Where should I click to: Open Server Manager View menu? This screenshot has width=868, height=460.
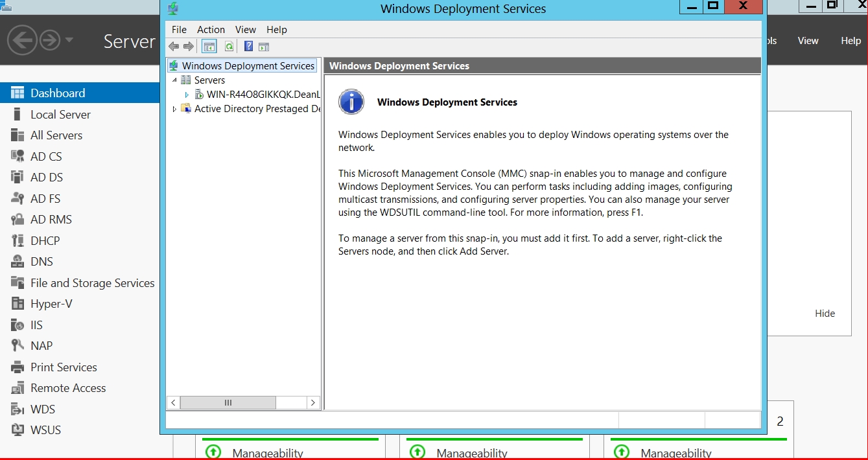[808, 41]
